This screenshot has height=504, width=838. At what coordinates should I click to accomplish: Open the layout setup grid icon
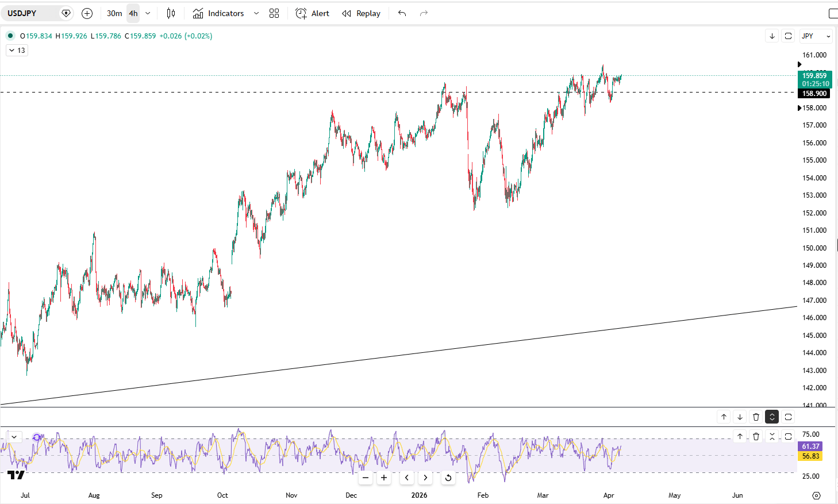coord(274,13)
